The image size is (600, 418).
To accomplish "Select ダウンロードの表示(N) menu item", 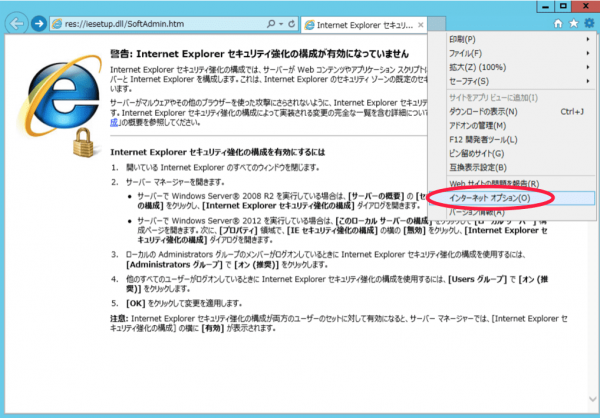I will pos(512,112).
